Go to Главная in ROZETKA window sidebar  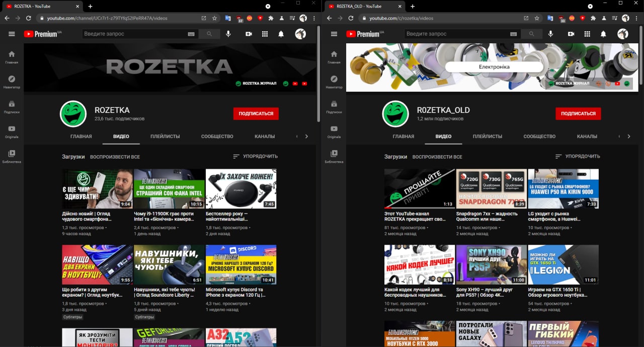(x=12, y=57)
